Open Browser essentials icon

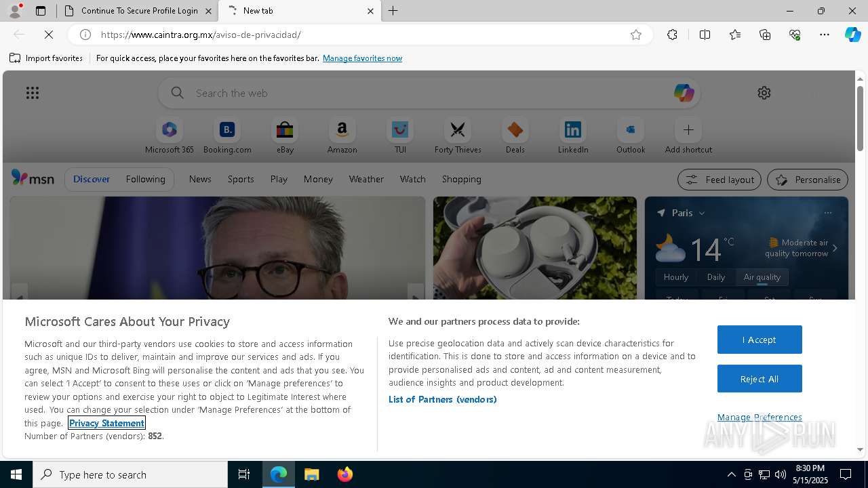[795, 35]
